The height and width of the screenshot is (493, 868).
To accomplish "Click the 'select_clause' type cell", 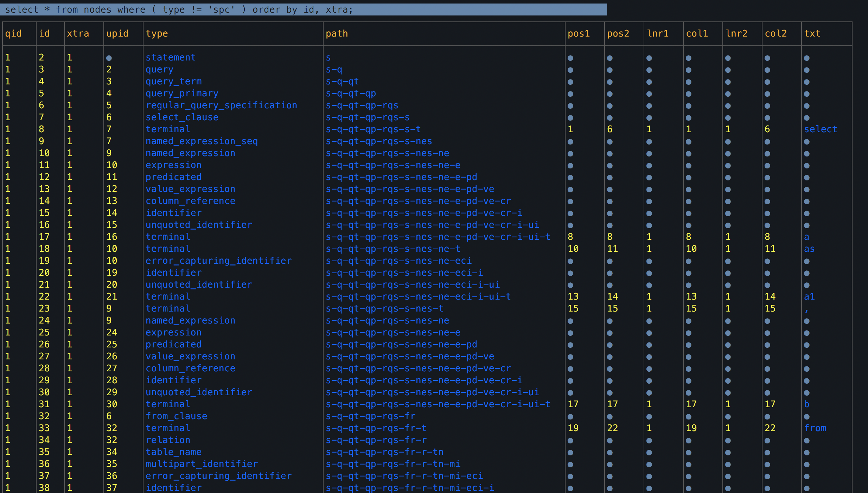I will coord(182,117).
